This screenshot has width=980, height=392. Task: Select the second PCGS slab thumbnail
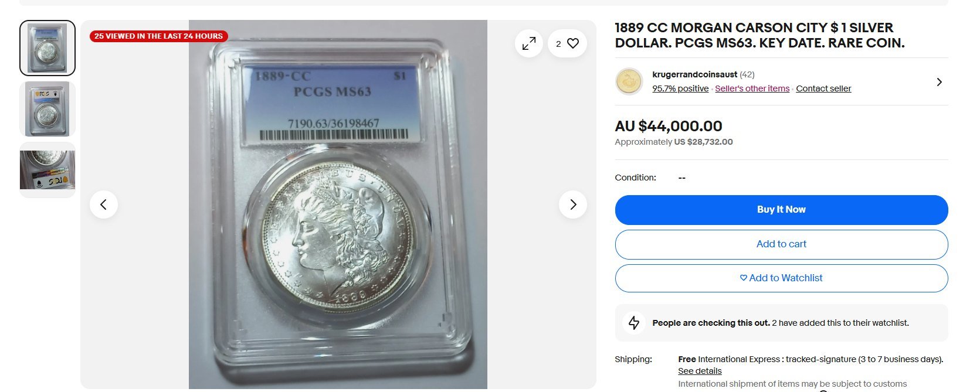48,109
